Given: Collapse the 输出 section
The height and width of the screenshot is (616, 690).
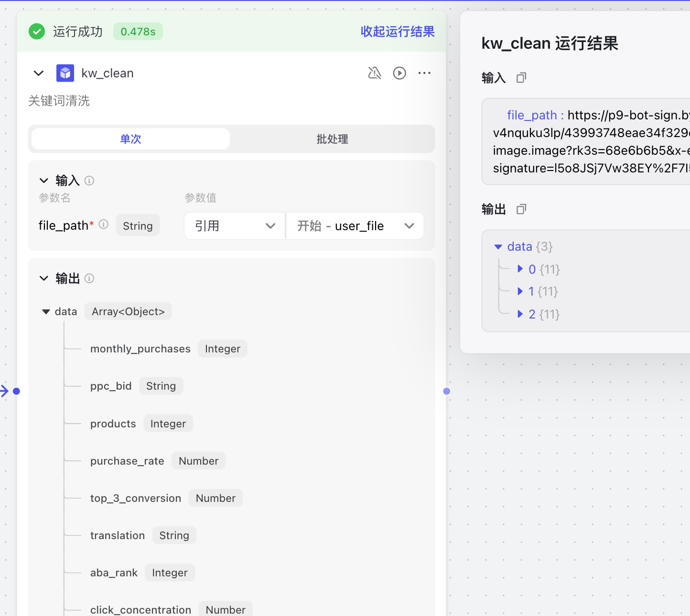Looking at the screenshot, I should point(44,278).
